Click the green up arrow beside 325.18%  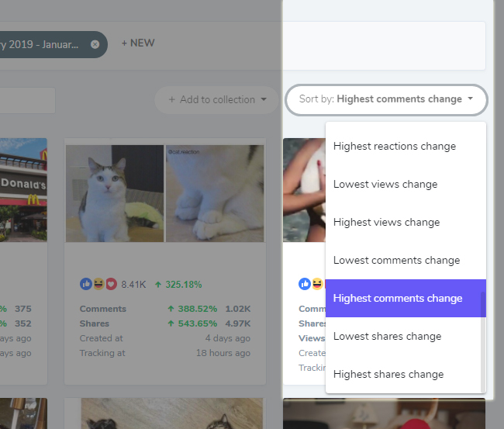[158, 285]
